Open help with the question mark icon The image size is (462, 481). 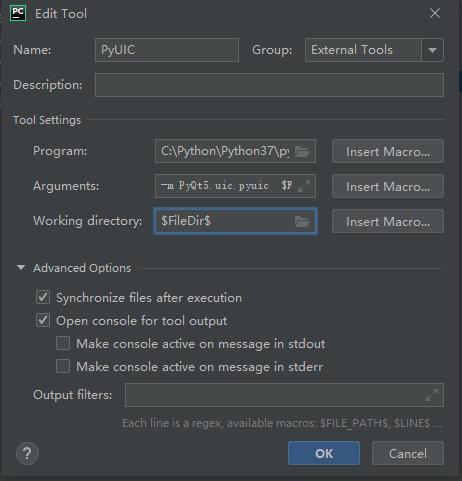click(x=27, y=453)
